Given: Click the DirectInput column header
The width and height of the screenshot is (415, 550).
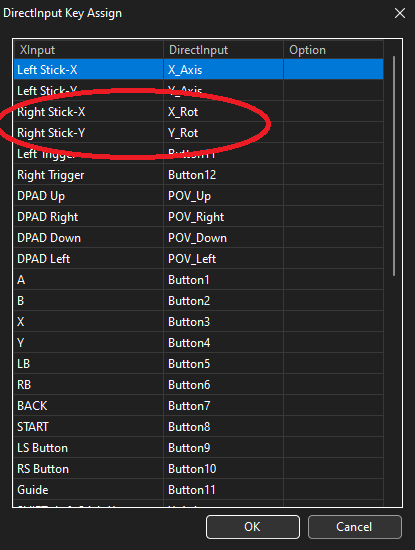Looking at the screenshot, I should pos(223,50).
